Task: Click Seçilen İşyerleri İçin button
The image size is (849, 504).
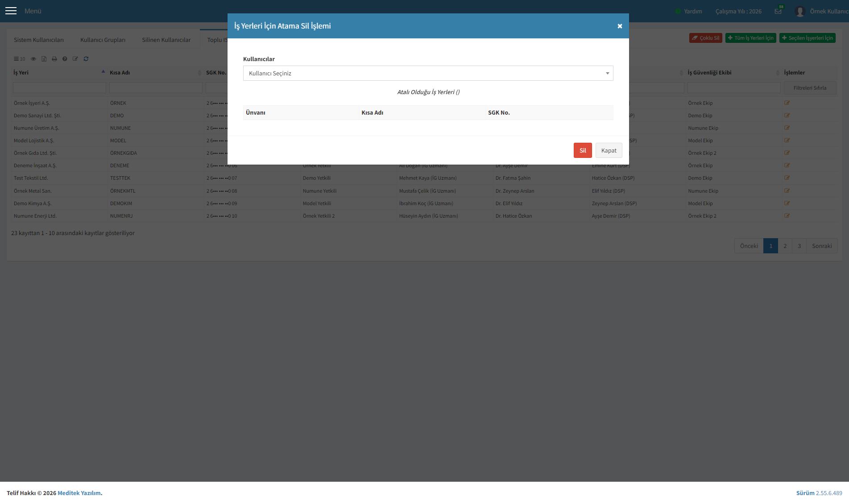Action: (x=808, y=38)
